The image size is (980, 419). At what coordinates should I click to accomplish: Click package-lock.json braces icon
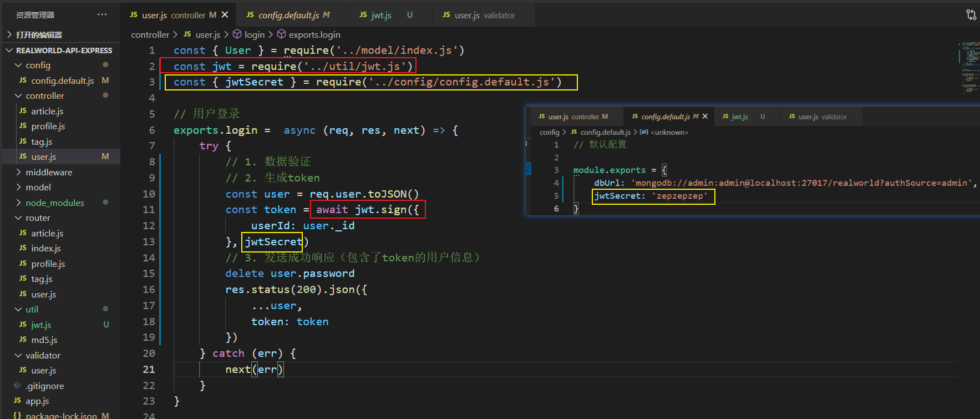[x=17, y=415]
